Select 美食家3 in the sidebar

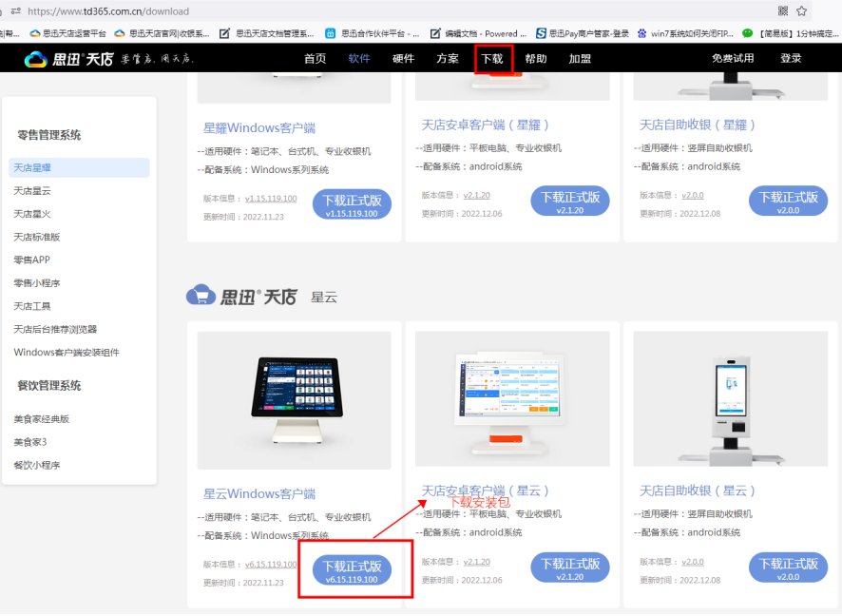30,442
